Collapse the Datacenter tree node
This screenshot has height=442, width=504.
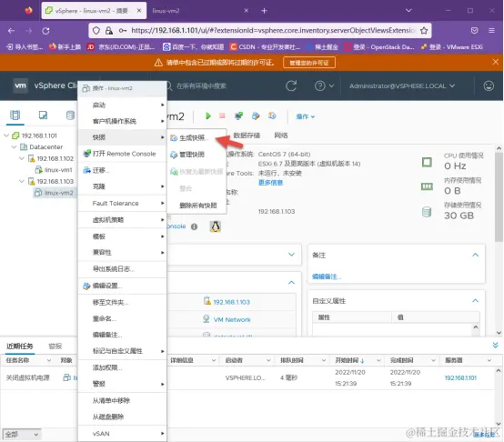(14, 146)
